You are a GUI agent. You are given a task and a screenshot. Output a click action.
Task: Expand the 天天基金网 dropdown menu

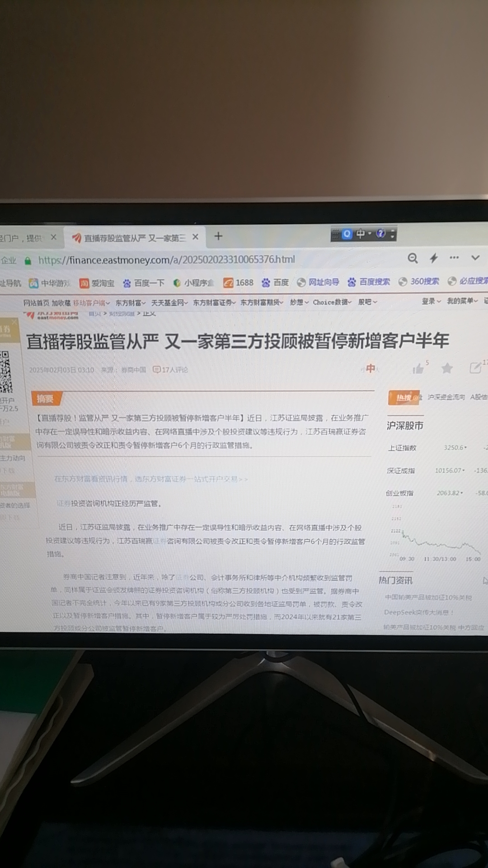pyautogui.click(x=169, y=303)
